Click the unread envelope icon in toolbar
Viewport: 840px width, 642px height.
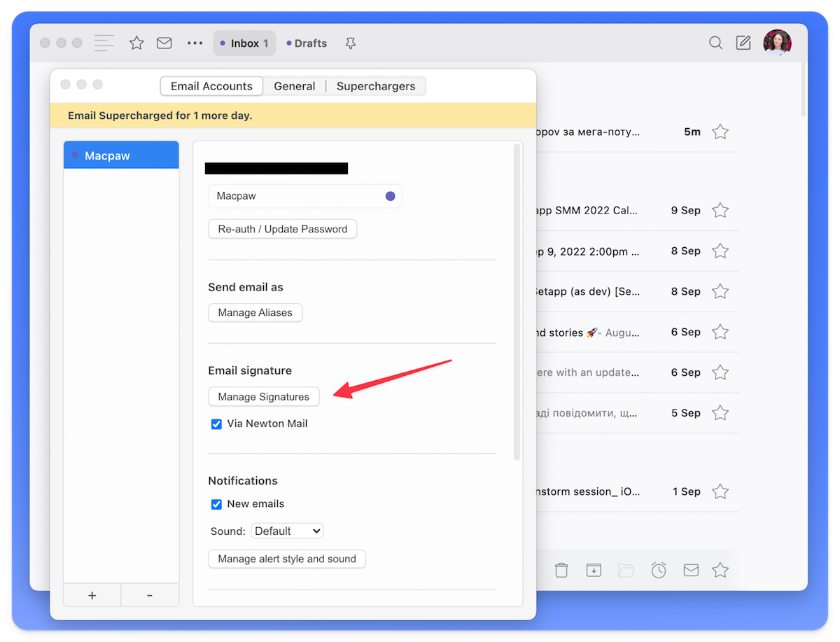(164, 43)
